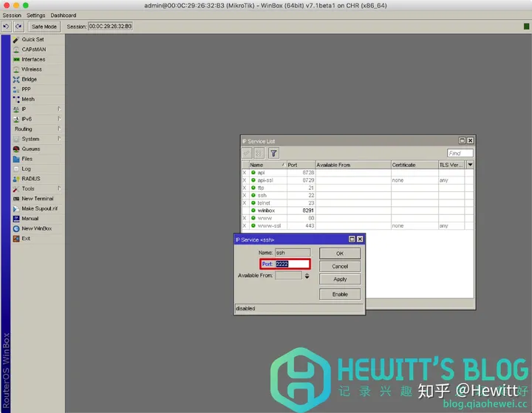532x413 pixels.
Task: Open the column selector dropdown in IP Service List
Action: 470,165
